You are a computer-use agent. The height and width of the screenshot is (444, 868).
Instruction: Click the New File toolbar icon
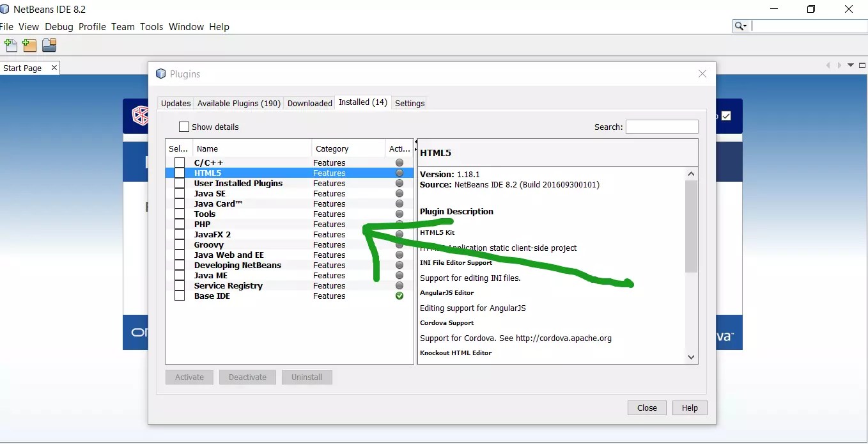[10, 45]
